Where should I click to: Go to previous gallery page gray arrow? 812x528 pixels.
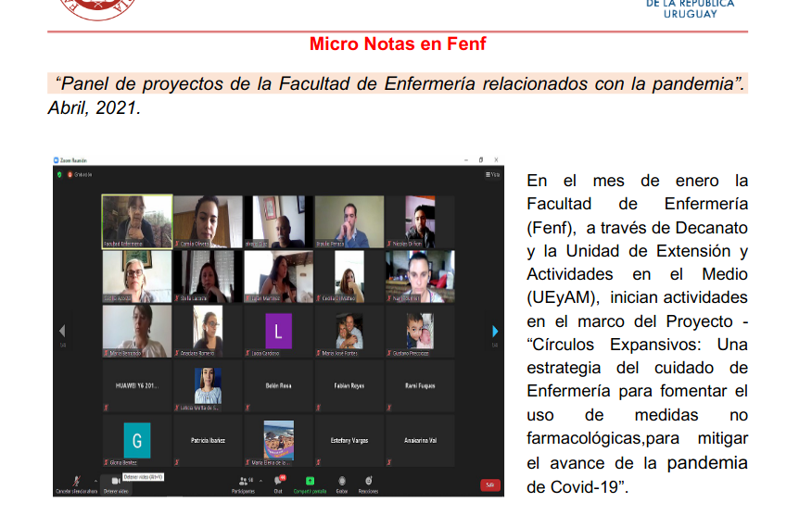[62, 331]
